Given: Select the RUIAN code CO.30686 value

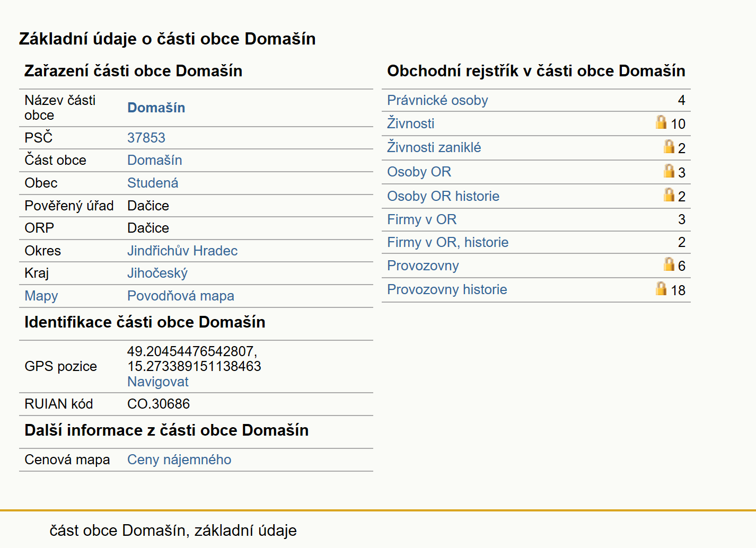Looking at the screenshot, I should (159, 404).
